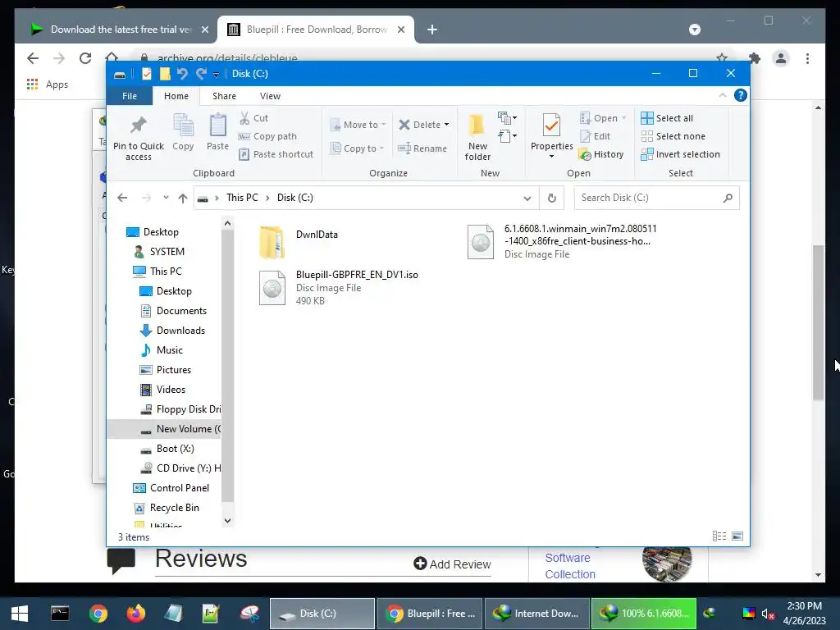Click Select none in ribbon

(673, 136)
